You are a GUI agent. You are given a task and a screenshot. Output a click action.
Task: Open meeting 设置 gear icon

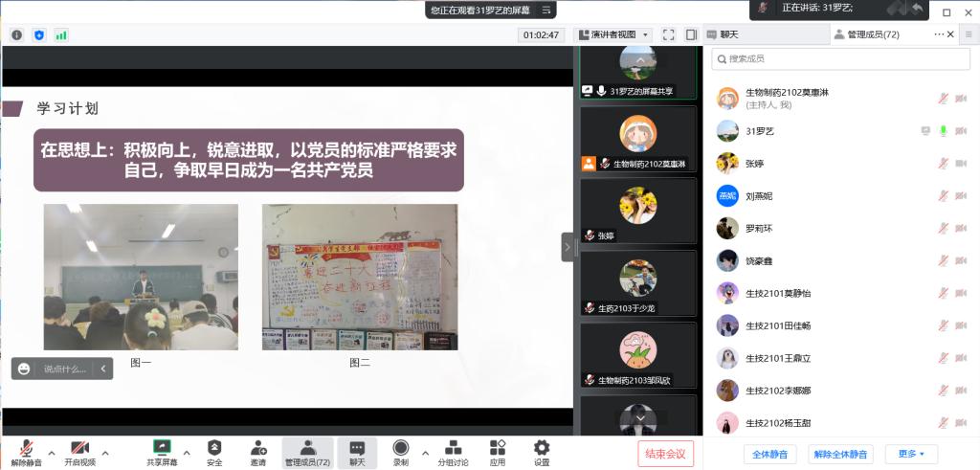(x=542, y=448)
